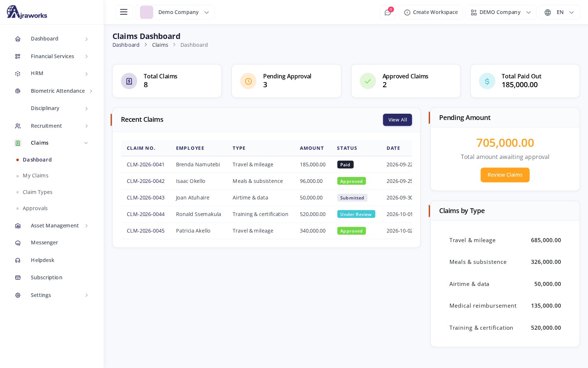588x368 pixels.
Task: Open Approvals submenu item
Action: coord(35,208)
